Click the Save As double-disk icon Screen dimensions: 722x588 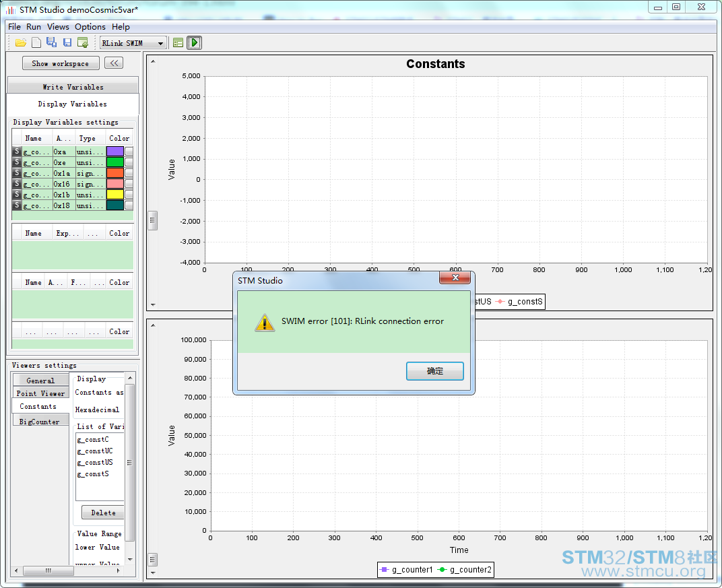click(x=52, y=42)
